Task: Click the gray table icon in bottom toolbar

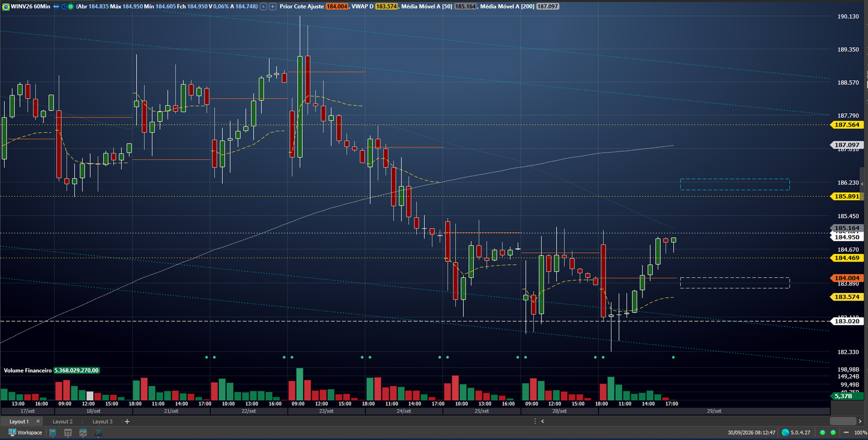Action: 68,432
